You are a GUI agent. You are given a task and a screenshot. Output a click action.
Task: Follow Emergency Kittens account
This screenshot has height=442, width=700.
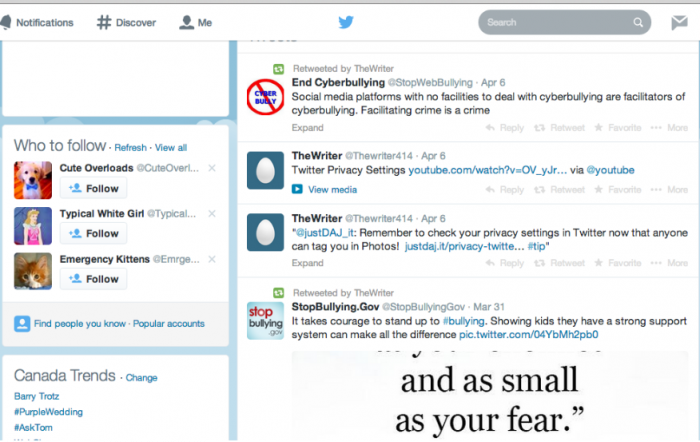click(x=94, y=279)
